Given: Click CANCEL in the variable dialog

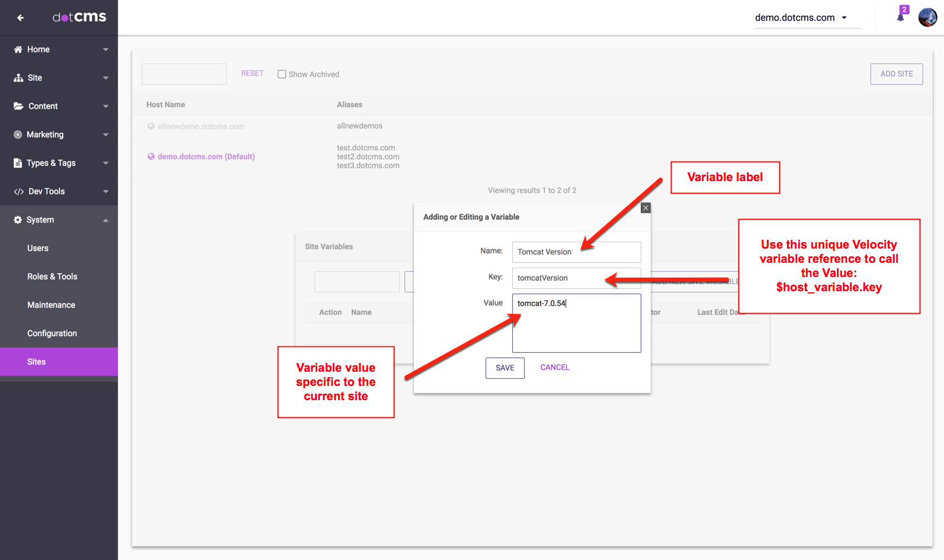Looking at the screenshot, I should click(554, 367).
